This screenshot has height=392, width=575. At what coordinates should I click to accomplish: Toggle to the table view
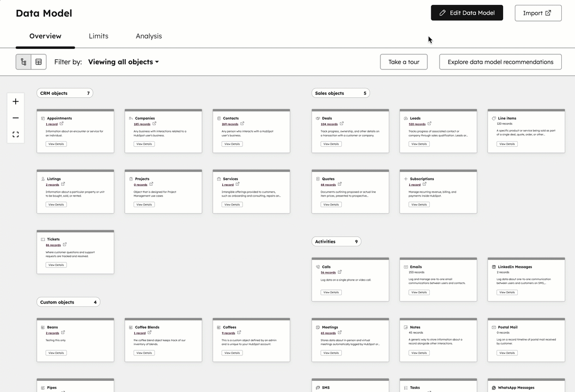[38, 62]
